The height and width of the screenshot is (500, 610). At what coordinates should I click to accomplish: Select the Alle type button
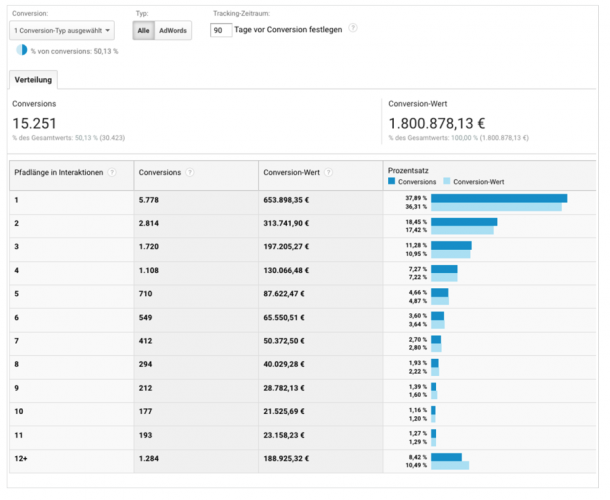click(x=144, y=30)
